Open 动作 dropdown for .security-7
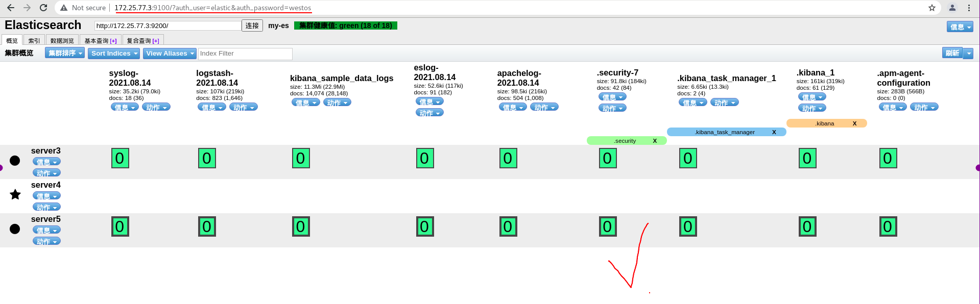Viewport: 980px width, 304px height. [x=612, y=108]
